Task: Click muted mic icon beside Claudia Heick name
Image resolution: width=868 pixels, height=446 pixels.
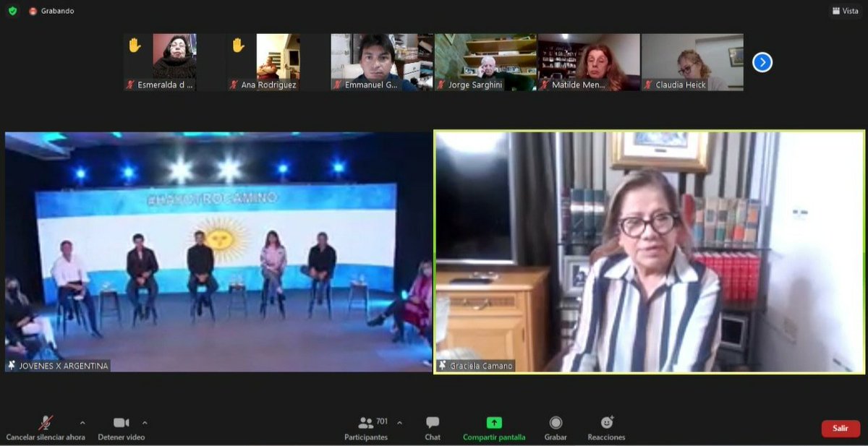Action: (x=648, y=85)
